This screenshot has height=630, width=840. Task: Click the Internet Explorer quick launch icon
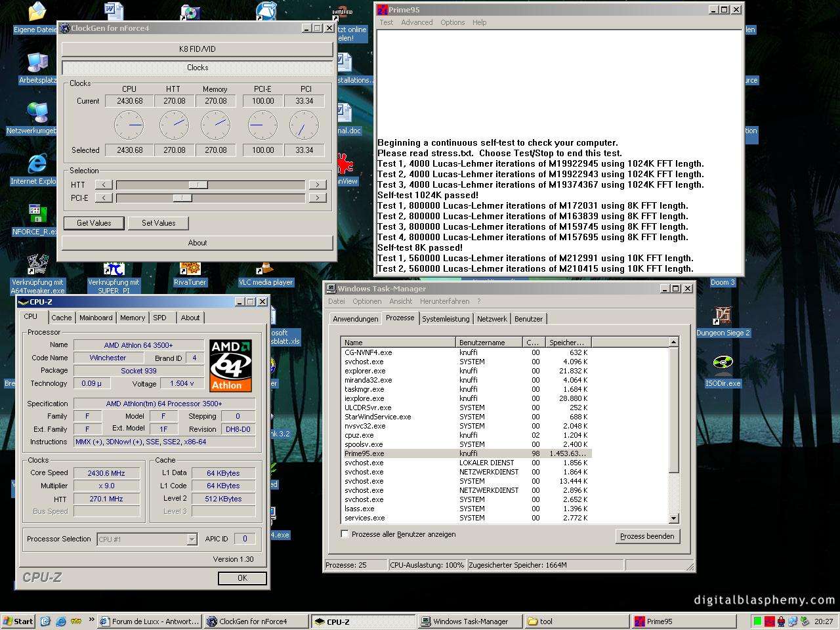point(61,621)
